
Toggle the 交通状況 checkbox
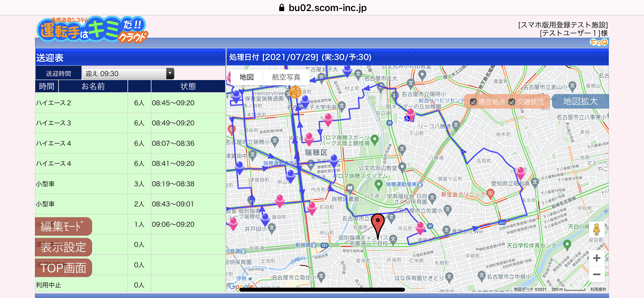pyautogui.click(x=511, y=102)
